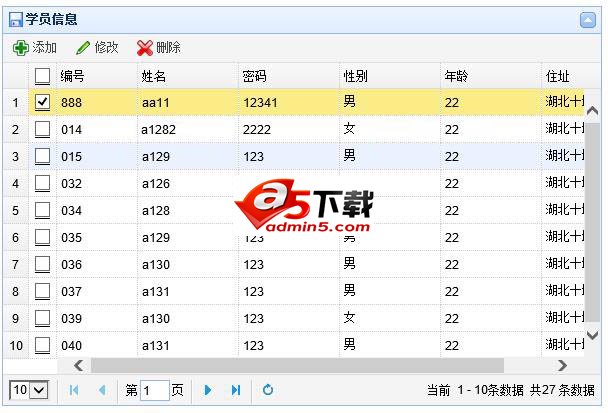Toggle the select-all header checkbox

click(x=42, y=76)
